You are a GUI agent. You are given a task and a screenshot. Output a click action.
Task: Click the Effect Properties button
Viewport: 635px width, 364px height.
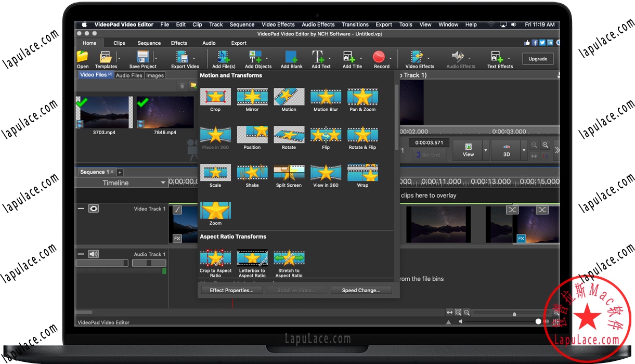[x=231, y=290]
